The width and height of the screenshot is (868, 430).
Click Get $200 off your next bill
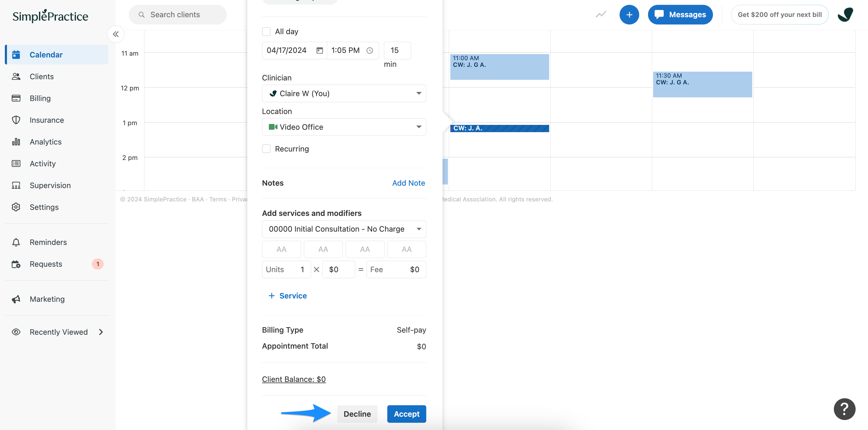click(779, 15)
